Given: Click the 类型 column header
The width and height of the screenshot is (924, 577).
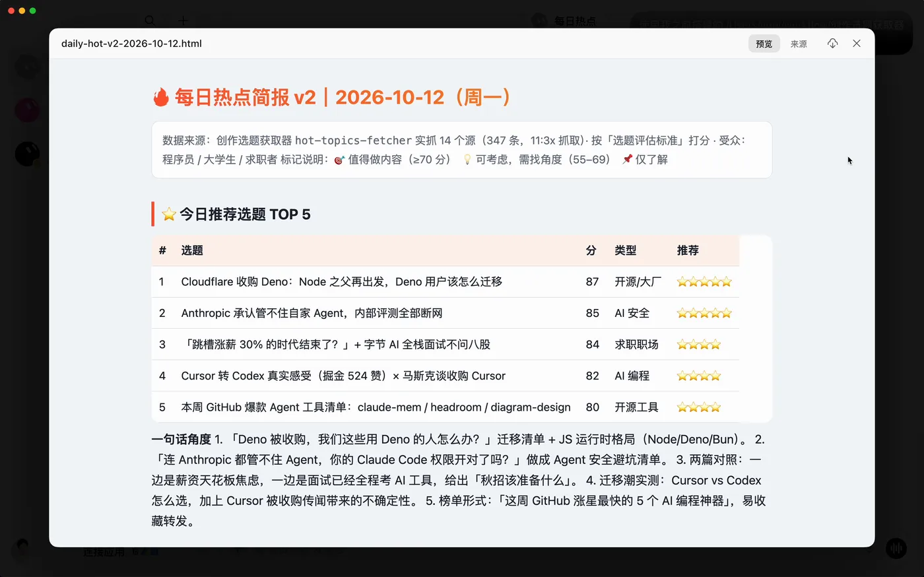Looking at the screenshot, I should 626,250.
